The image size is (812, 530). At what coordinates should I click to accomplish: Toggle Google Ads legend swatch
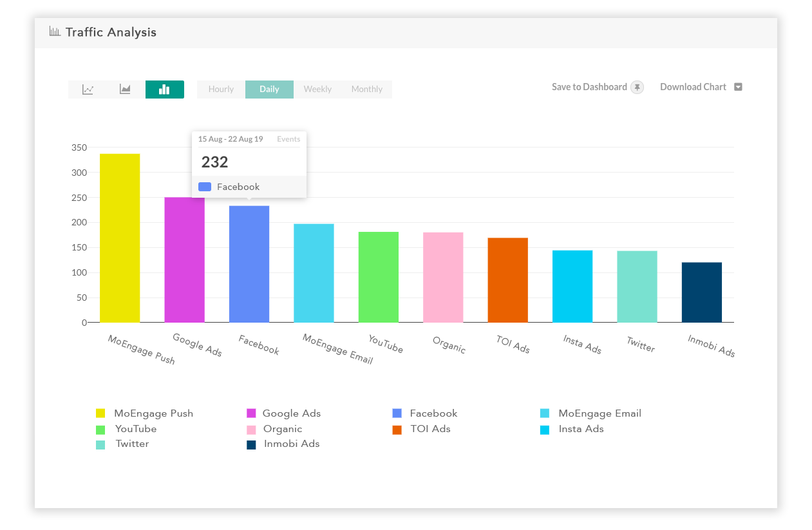(251, 413)
